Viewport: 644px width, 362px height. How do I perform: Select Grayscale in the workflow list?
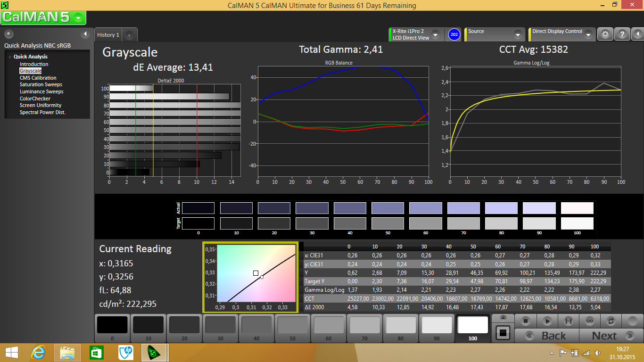point(31,71)
